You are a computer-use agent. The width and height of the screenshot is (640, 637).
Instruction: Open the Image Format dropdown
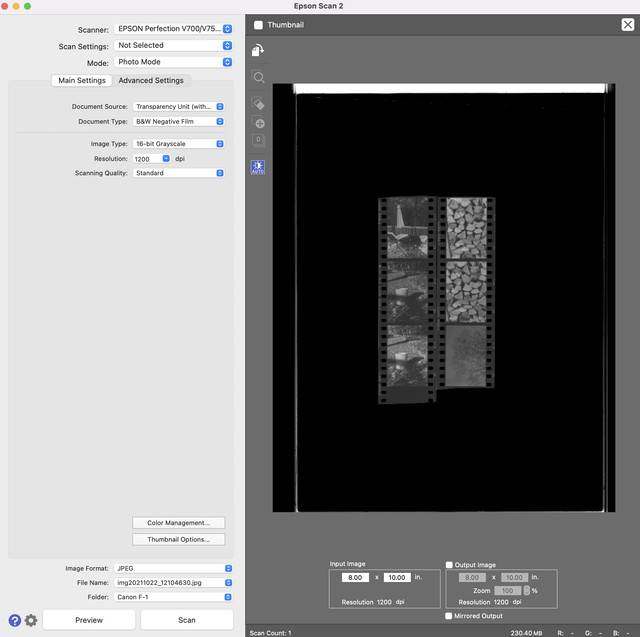(x=173, y=568)
